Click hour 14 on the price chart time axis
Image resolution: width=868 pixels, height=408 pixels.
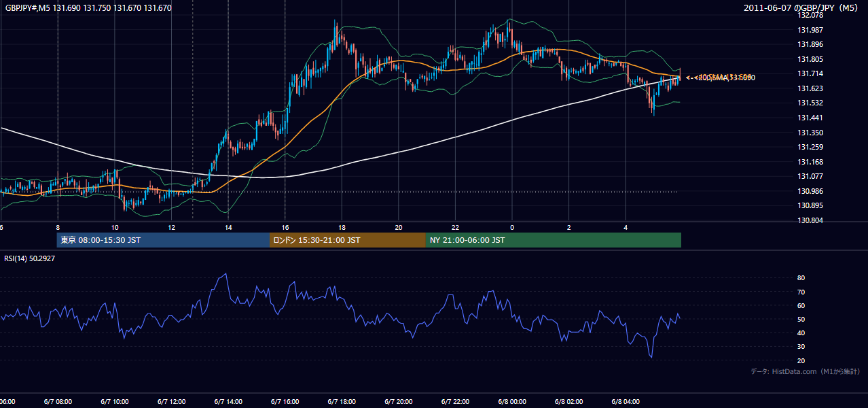click(x=228, y=227)
